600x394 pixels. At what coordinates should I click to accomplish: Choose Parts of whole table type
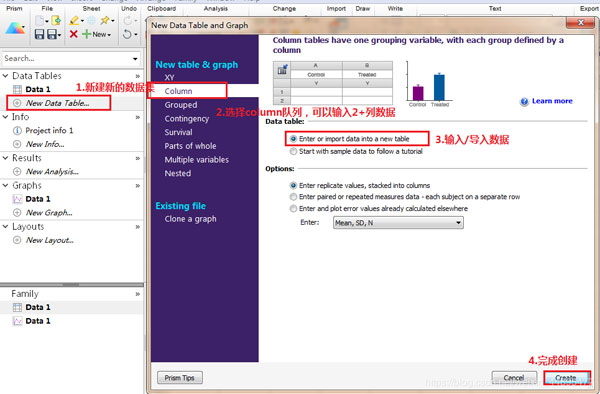(x=190, y=146)
